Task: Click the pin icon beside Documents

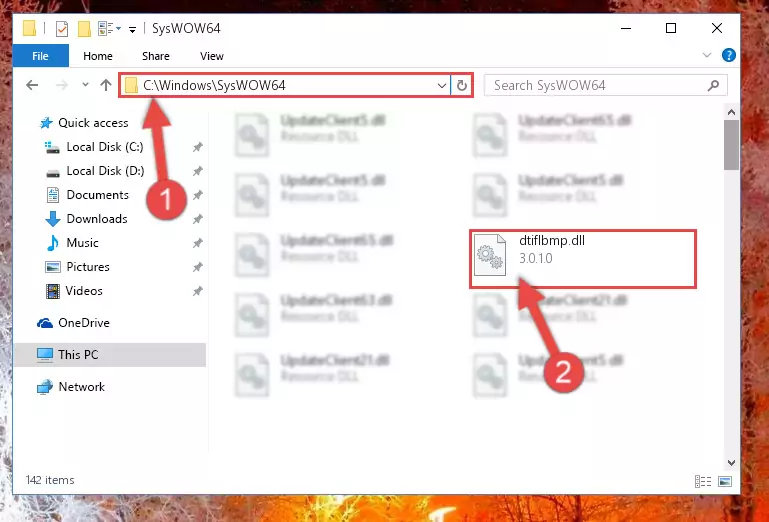Action: (x=198, y=195)
